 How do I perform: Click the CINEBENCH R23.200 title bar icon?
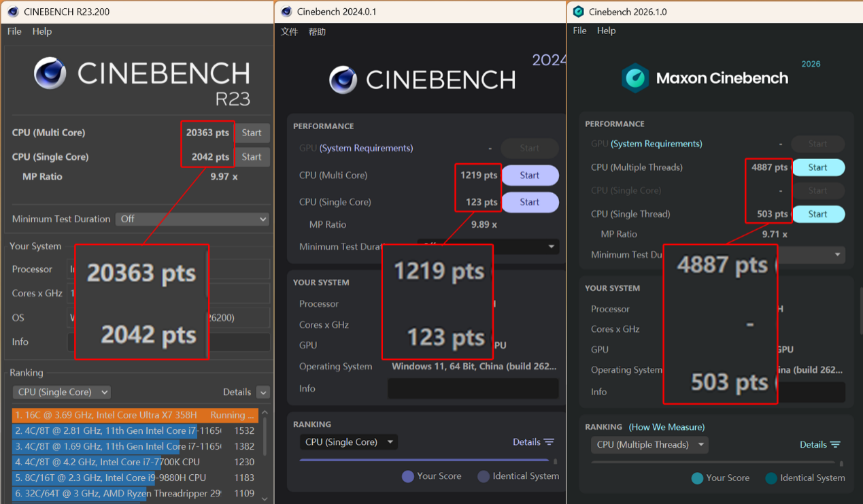pyautogui.click(x=13, y=12)
